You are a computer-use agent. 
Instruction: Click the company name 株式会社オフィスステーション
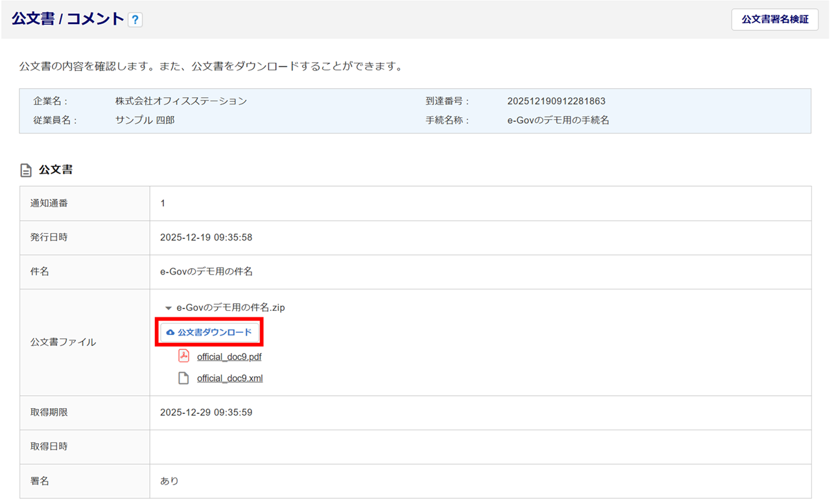181,101
